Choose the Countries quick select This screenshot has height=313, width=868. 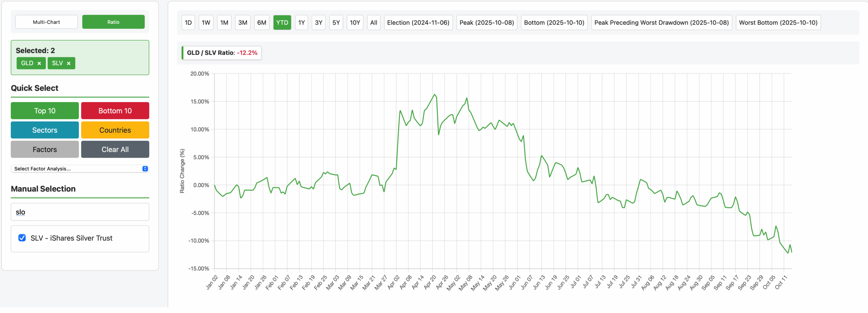click(x=115, y=130)
